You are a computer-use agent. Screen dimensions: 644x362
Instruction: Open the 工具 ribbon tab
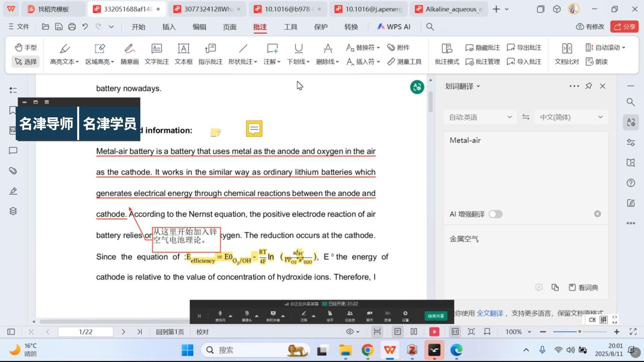pos(290,27)
